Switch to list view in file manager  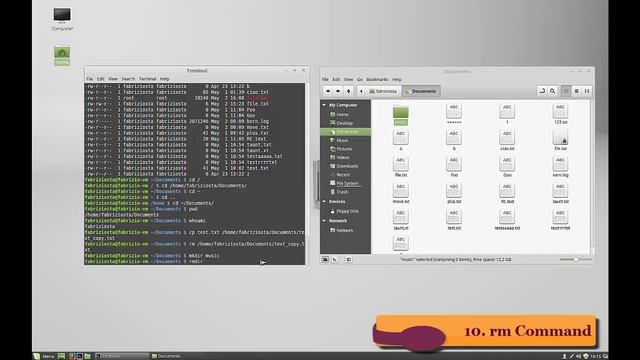[576, 91]
